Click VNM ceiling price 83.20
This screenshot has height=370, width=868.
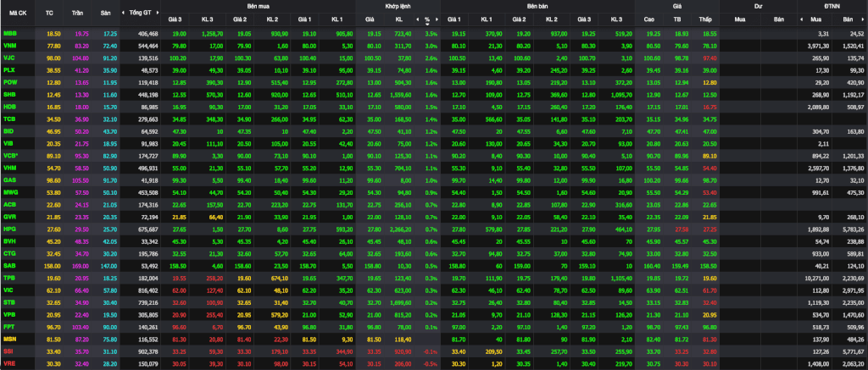(81, 46)
